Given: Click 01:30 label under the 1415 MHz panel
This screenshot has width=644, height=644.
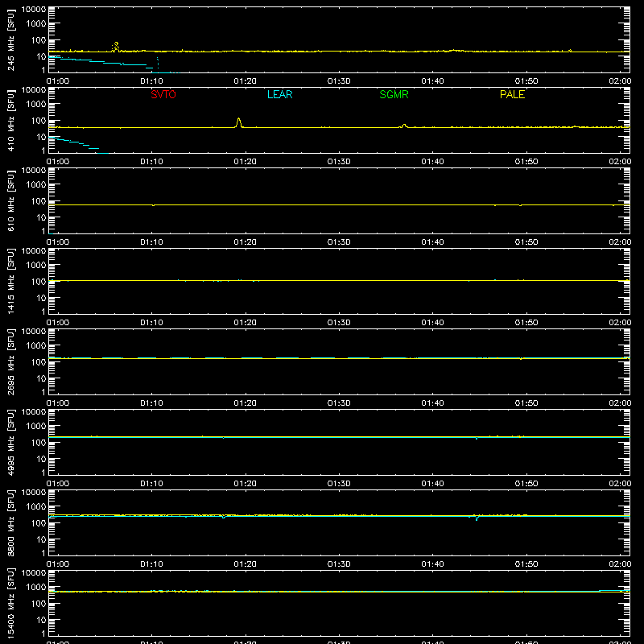Looking at the screenshot, I should pyautogui.click(x=339, y=323).
